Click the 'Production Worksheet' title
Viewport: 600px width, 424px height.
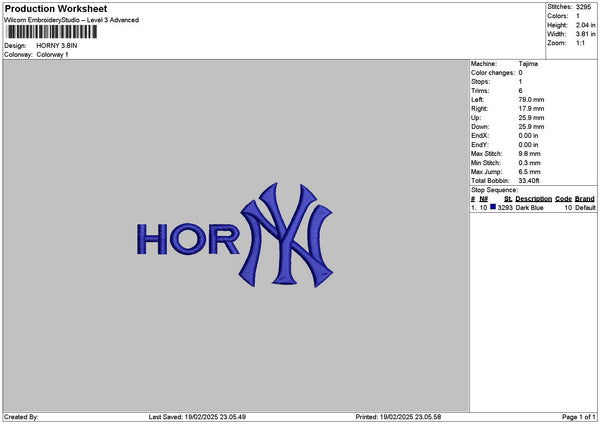coord(56,8)
